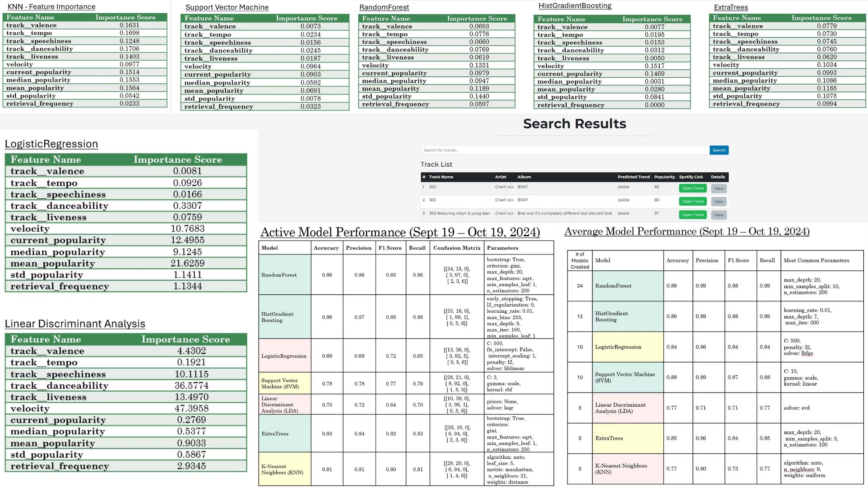Click the blue Search button

click(719, 150)
